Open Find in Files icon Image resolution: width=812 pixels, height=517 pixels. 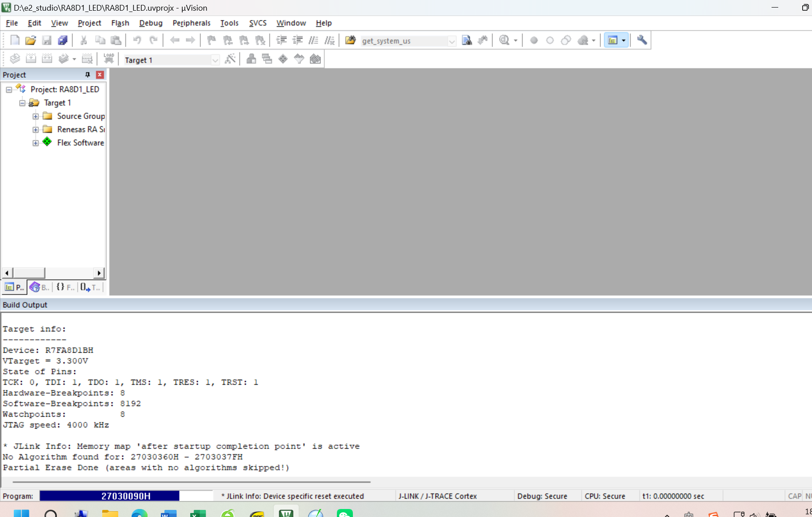tap(350, 40)
